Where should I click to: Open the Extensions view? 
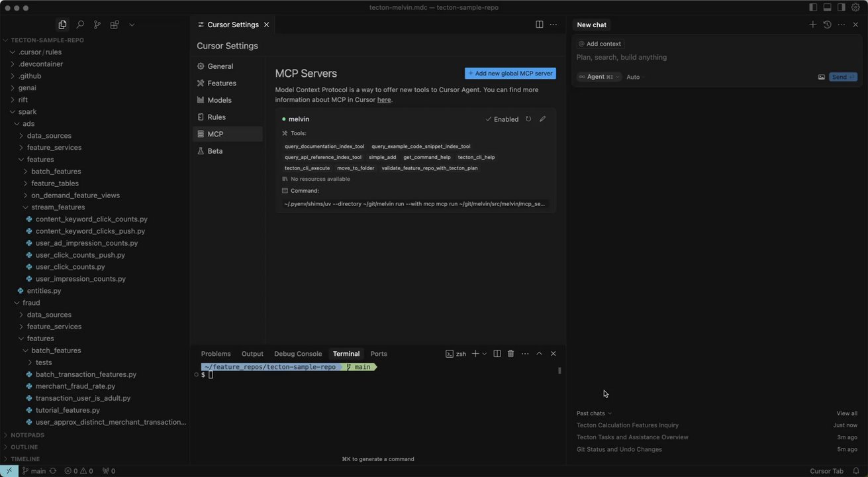tap(115, 25)
